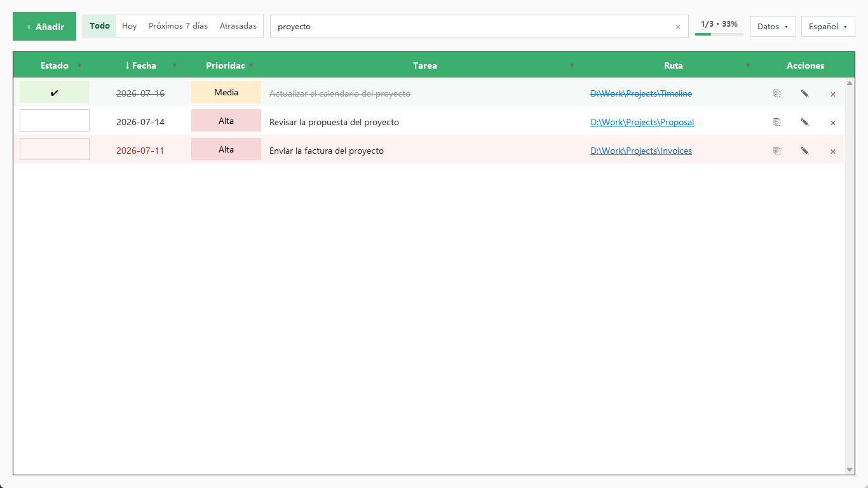Switch to the Atrasadas filter tab
The width and height of the screenshot is (868, 488).
pos(238,26)
